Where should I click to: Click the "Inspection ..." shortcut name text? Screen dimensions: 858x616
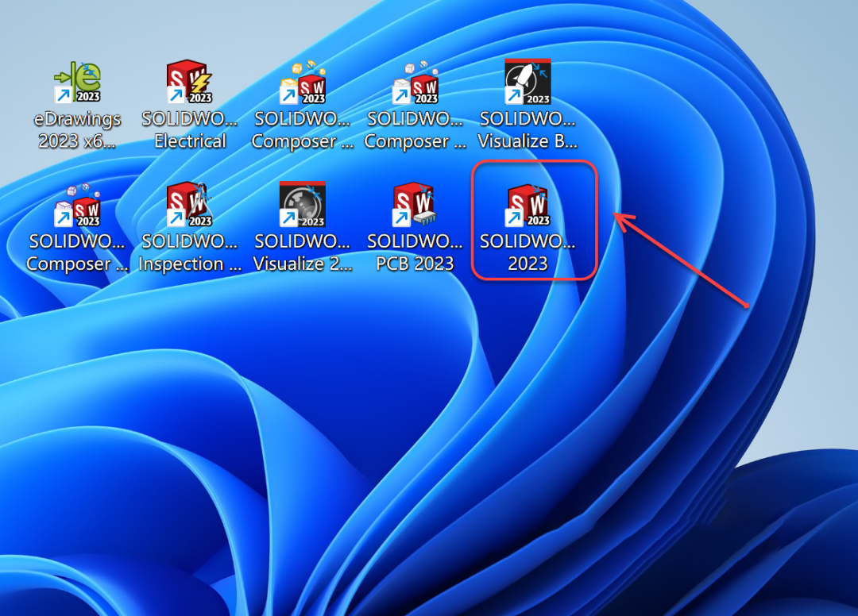190,264
